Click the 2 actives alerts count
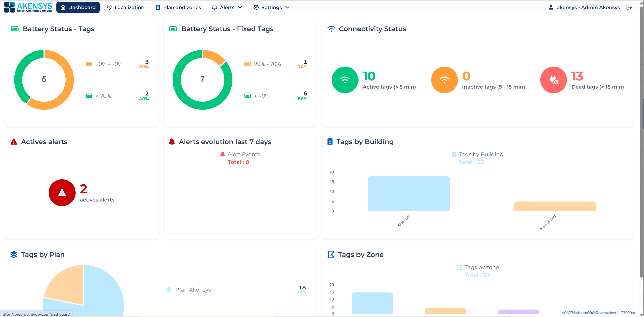The image size is (644, 317). pyautogui.click(x=84, y=189)
